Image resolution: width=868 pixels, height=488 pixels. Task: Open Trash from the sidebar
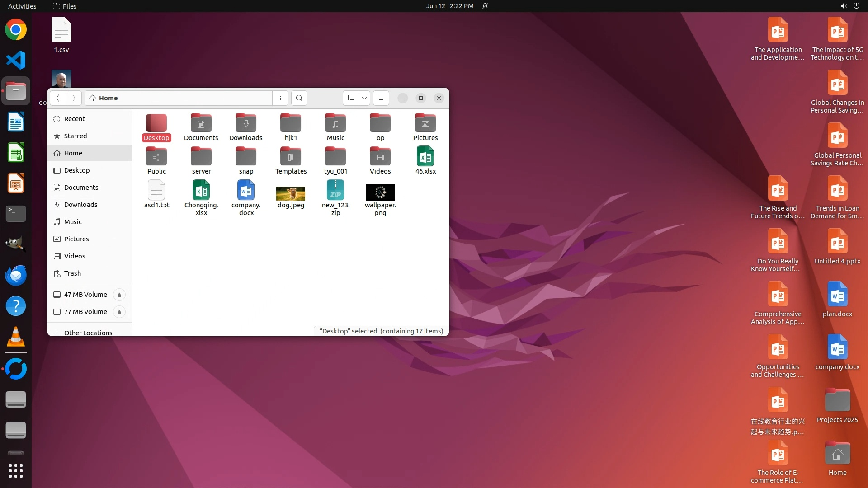pos(72,273)
